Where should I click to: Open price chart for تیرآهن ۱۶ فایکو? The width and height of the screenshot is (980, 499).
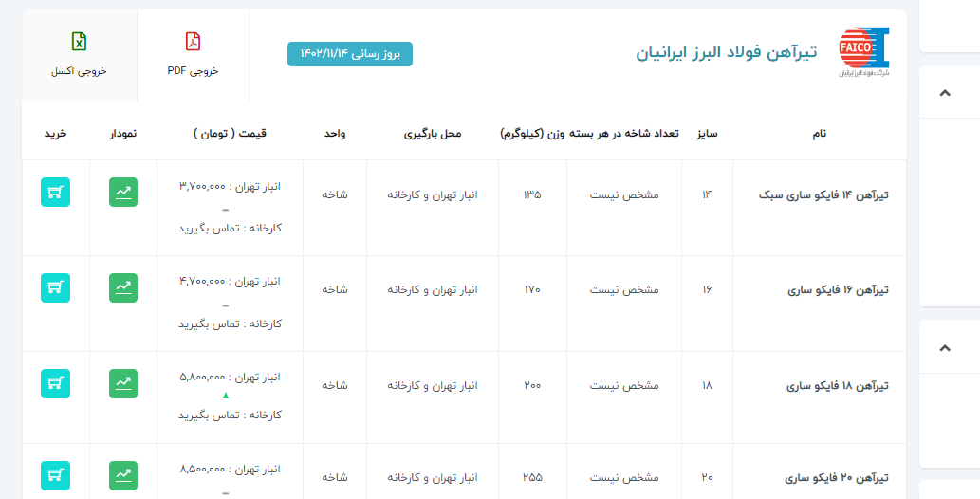pyautogui.click(x=123, y=288)
